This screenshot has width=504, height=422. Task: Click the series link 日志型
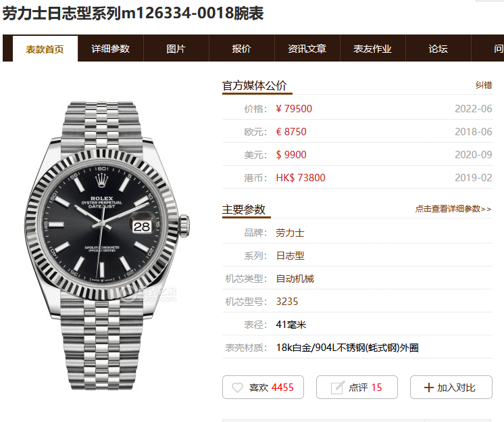coord(290,256)
